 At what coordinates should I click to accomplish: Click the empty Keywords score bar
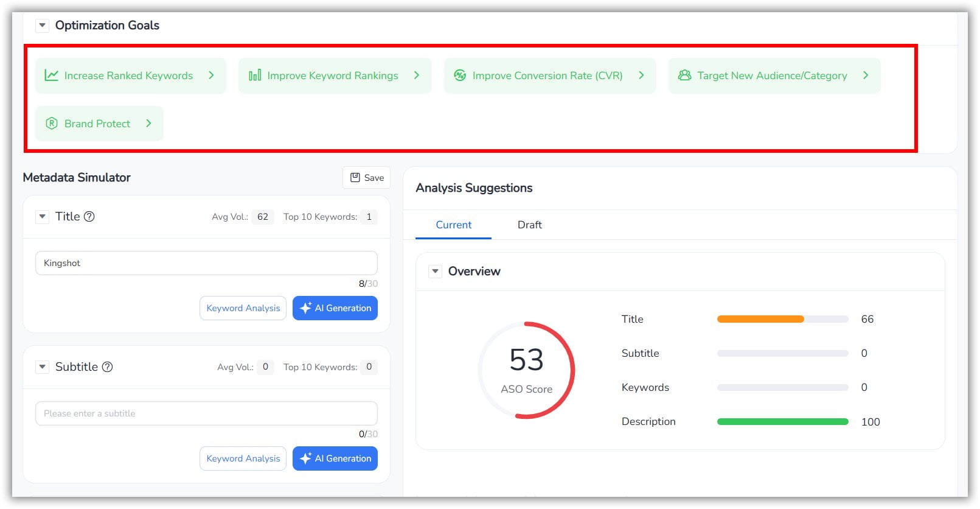(x=783, y=387)
